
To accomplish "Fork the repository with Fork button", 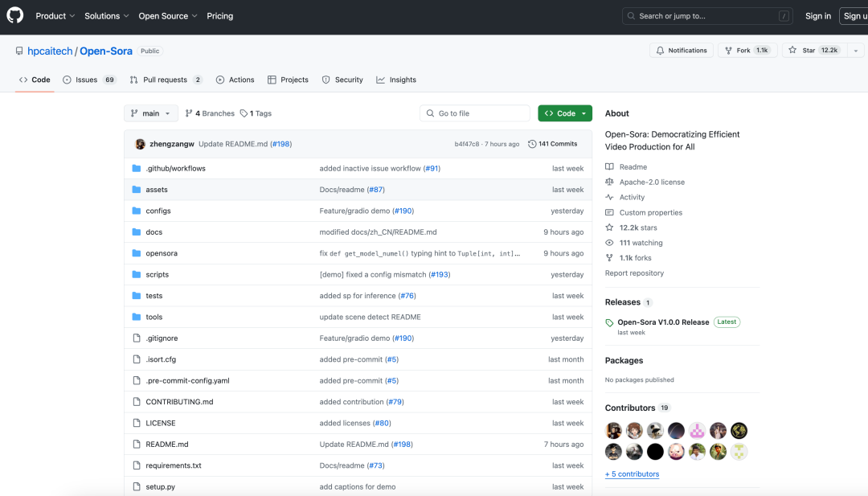I will (x=747, y=51).
